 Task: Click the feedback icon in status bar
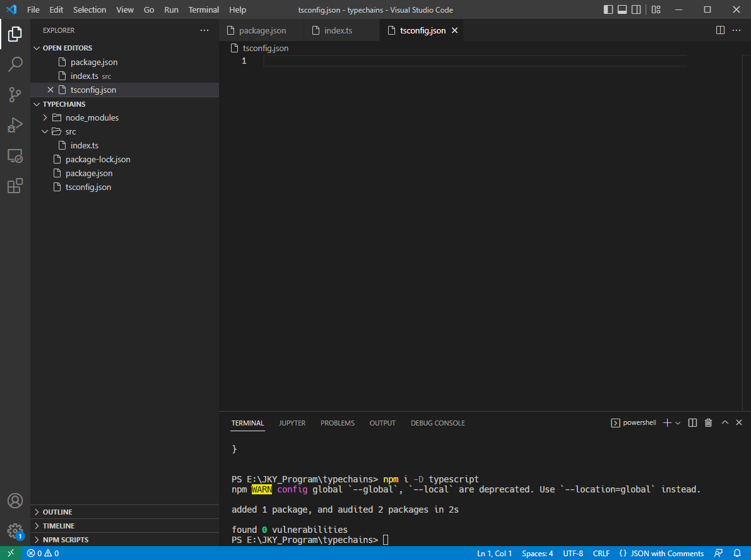(718, 553)
